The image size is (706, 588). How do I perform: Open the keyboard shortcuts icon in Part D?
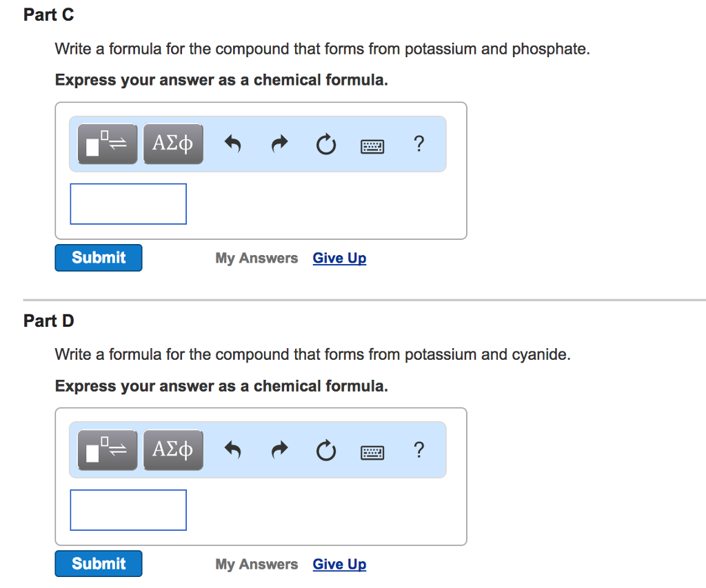372,452
